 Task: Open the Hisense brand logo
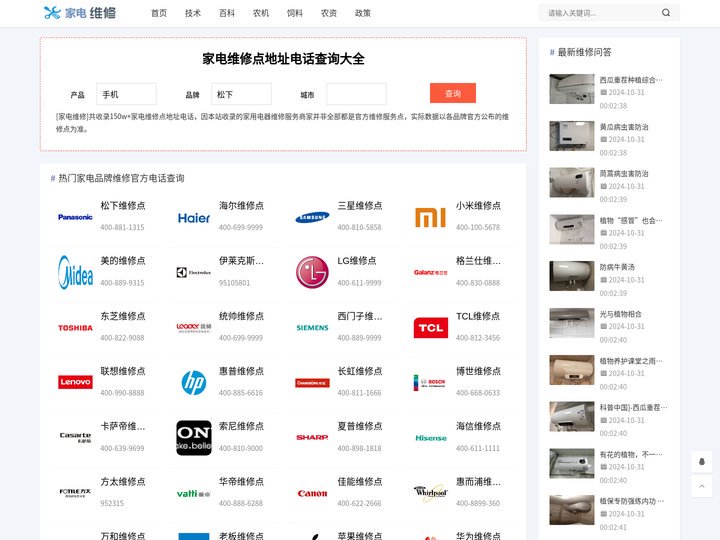[x=430, y=438]
